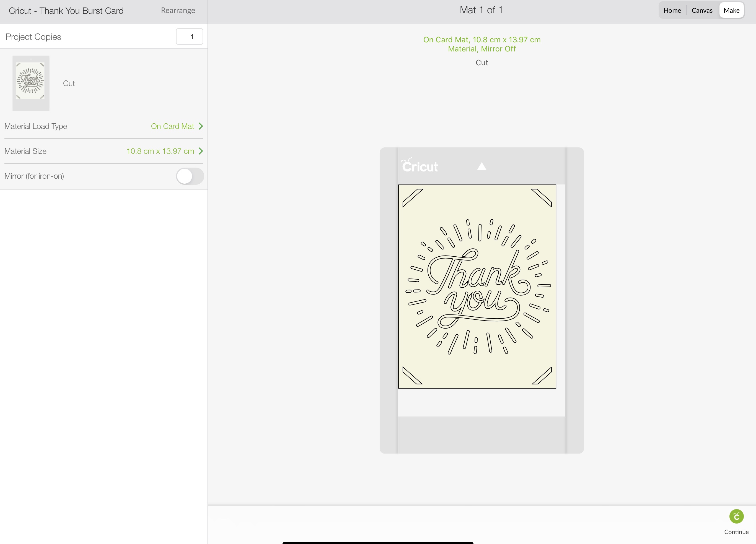Toggle the Mirror (for iron-on) switch

pos(190,176)
